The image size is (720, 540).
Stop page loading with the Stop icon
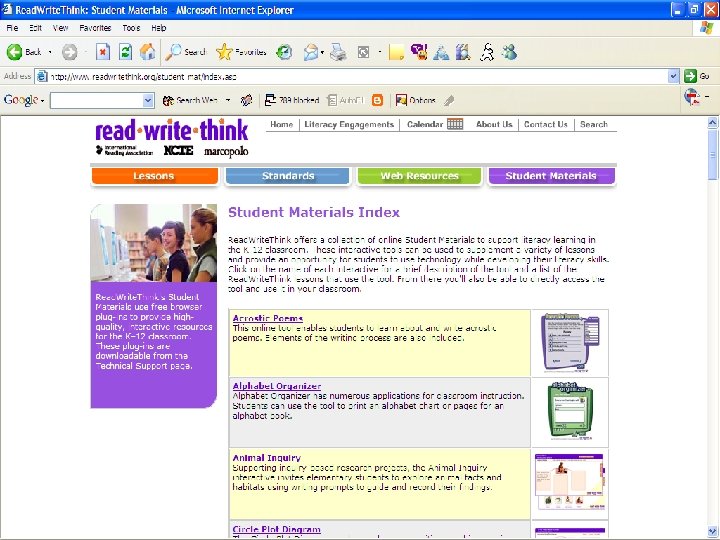click(103, 52)
